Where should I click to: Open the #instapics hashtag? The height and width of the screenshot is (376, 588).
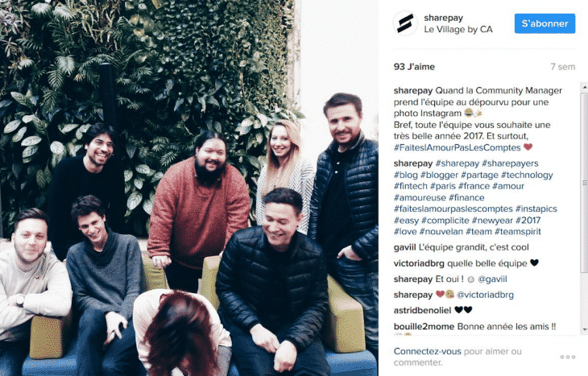(536, 209)
